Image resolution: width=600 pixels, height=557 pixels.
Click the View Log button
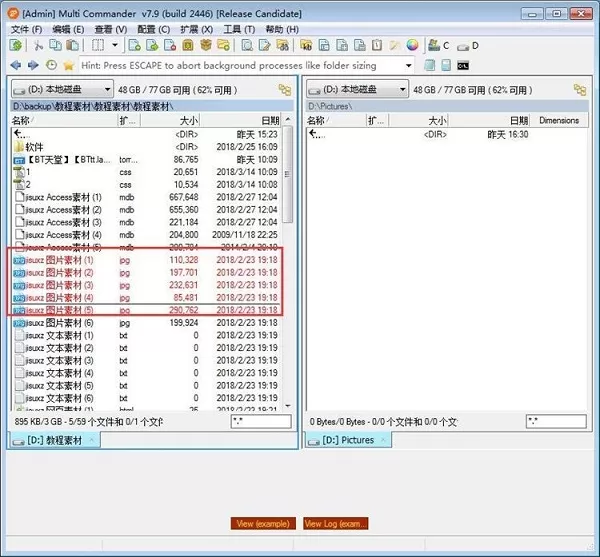[336, 523]
